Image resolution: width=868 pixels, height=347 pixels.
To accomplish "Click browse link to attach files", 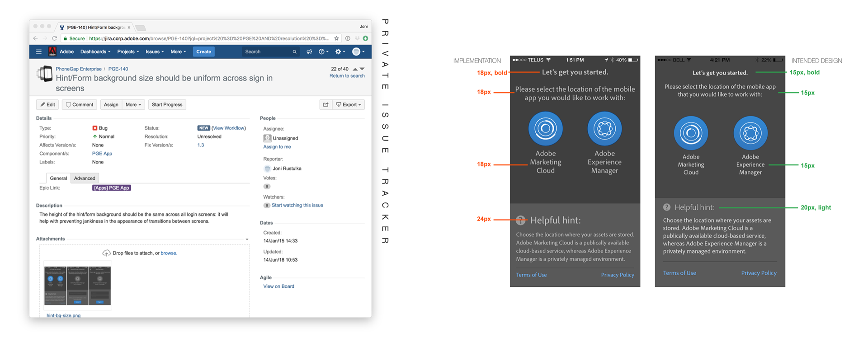I will (x=168, y=253).
